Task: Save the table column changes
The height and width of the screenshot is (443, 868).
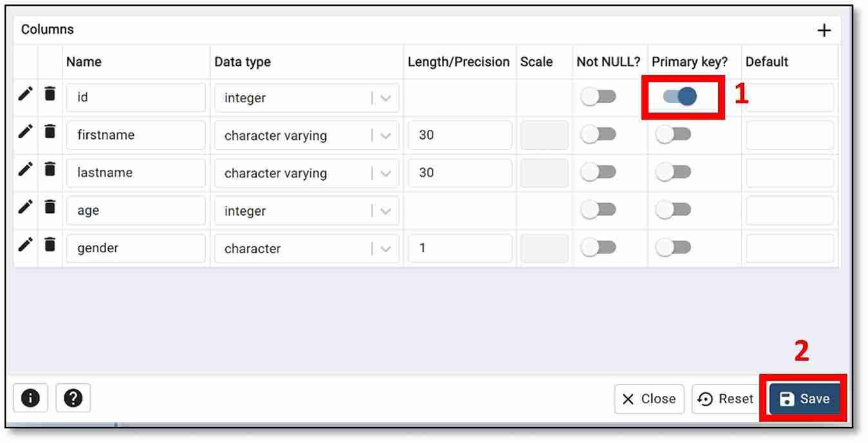Action: coord(804,399)
